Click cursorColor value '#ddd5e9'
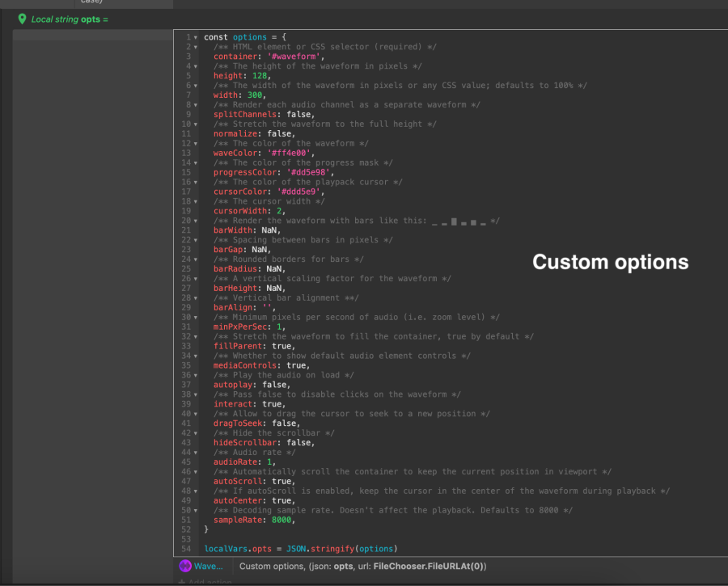Screen dimensions: 728x586 pyautogui.click(x=298, y=192)
